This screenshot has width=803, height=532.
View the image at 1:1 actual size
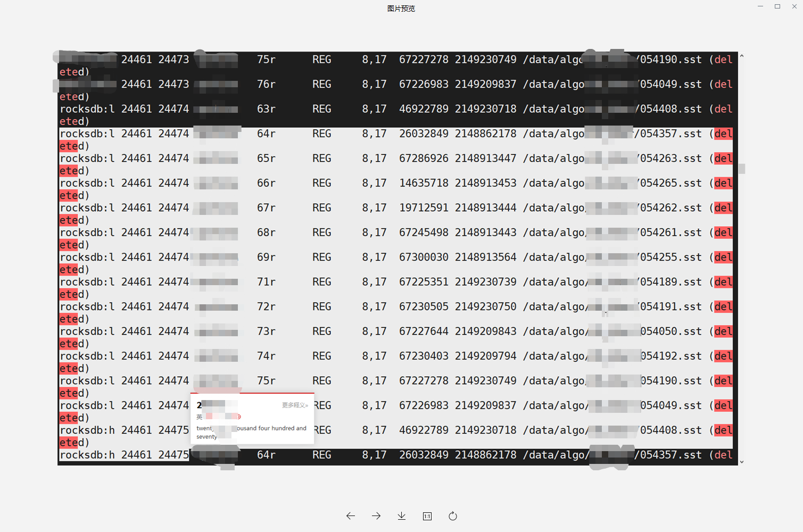[427, 516]
